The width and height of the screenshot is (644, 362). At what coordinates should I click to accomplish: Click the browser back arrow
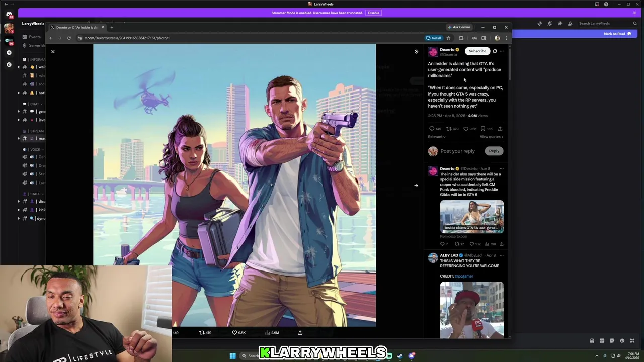[51, 38]
